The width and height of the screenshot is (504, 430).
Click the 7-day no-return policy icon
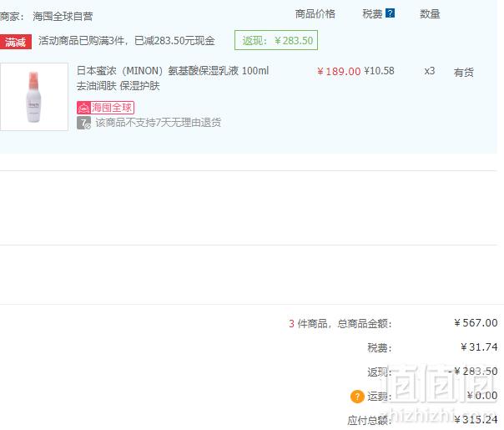(x=84, y=123)
